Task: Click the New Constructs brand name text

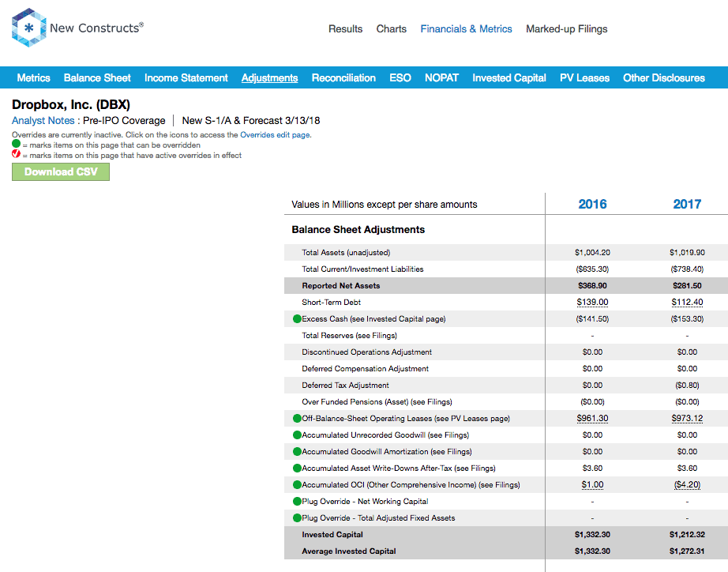Action: coord(96,28)
